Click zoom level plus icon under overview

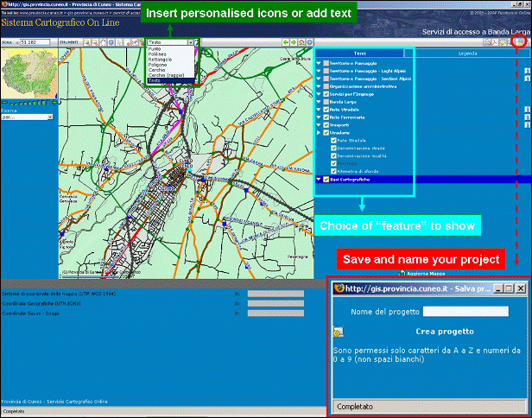pos(54,103)
